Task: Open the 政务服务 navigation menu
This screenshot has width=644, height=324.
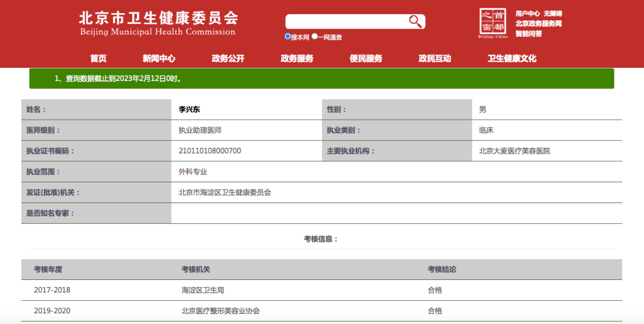Action: tap(297, 58)
